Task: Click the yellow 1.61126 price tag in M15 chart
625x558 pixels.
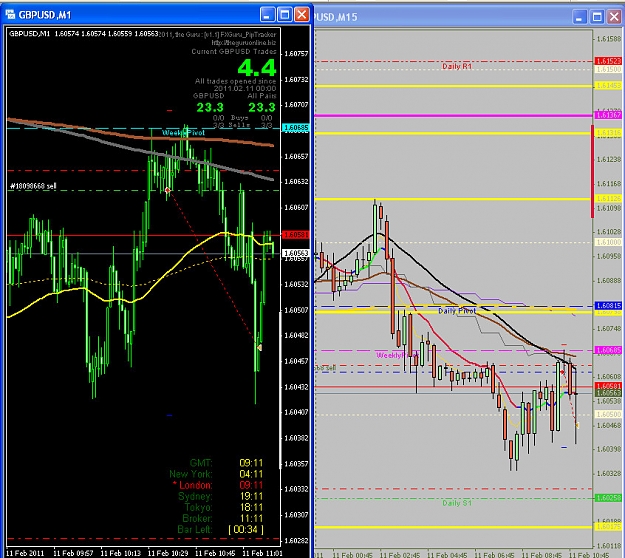Action: click(608, 198)
